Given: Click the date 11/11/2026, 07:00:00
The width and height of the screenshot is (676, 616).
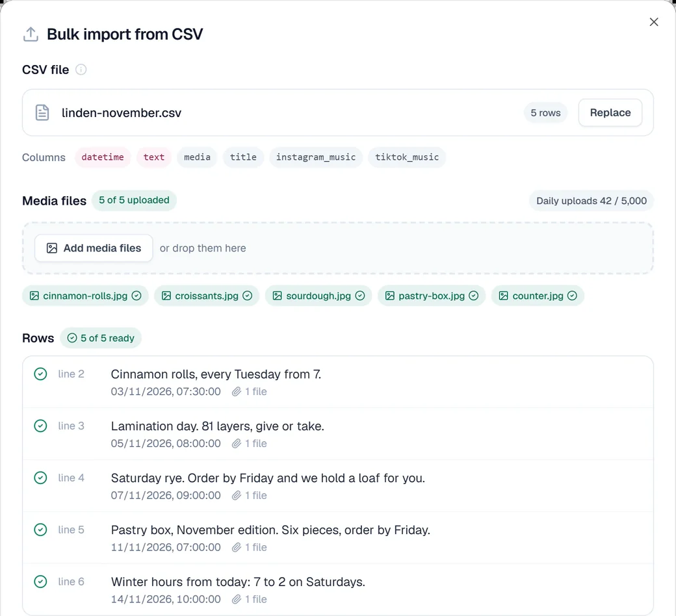Looking at the screenshot, I should click(x=166, y=548).
